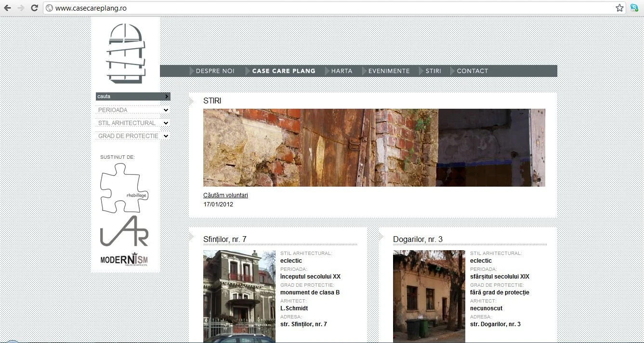Expand the GRAD DE PROTECTIE dropdown
644x343 pixels.
click(166, 136)
